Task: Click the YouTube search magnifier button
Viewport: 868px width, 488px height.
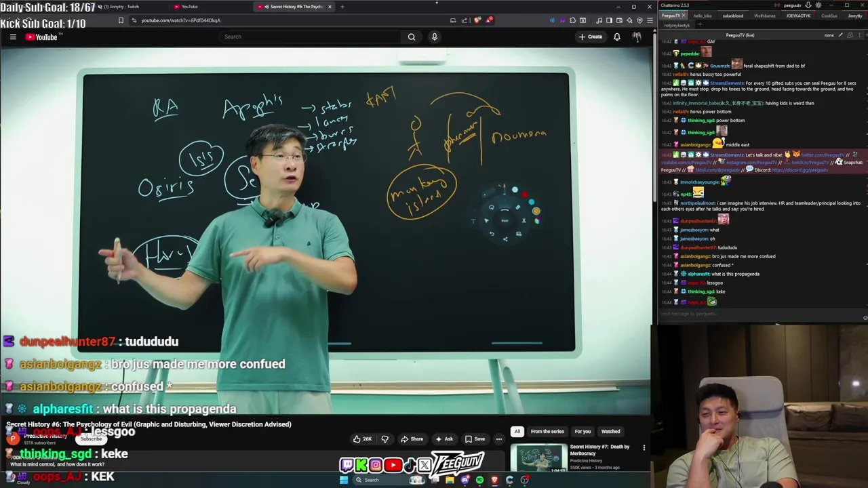Action: coord(412,37)
